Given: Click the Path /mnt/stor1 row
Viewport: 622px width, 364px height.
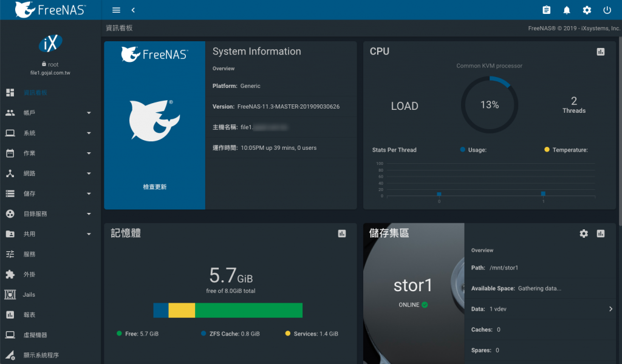Looking at the screenshot, I should coord(541,268).
